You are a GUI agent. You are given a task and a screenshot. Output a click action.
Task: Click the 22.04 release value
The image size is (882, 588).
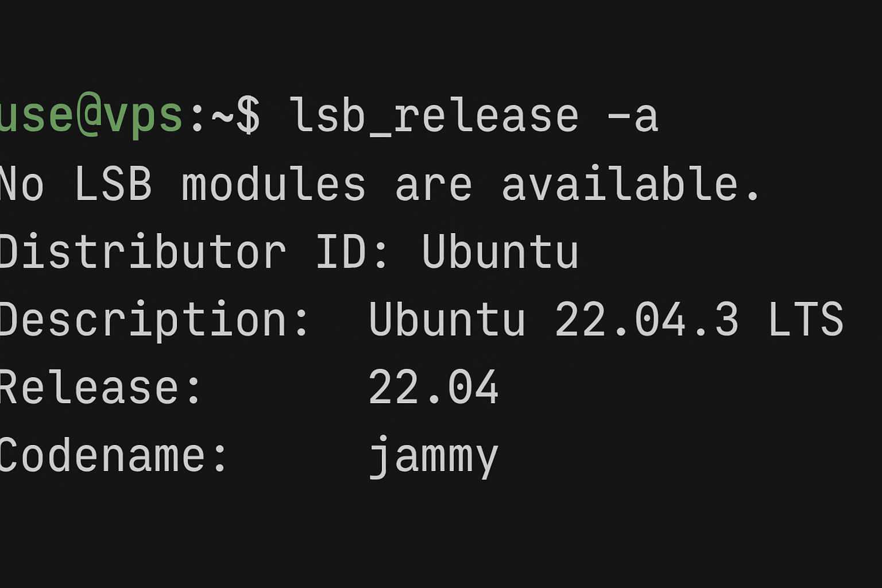click(x=434, y=387)
